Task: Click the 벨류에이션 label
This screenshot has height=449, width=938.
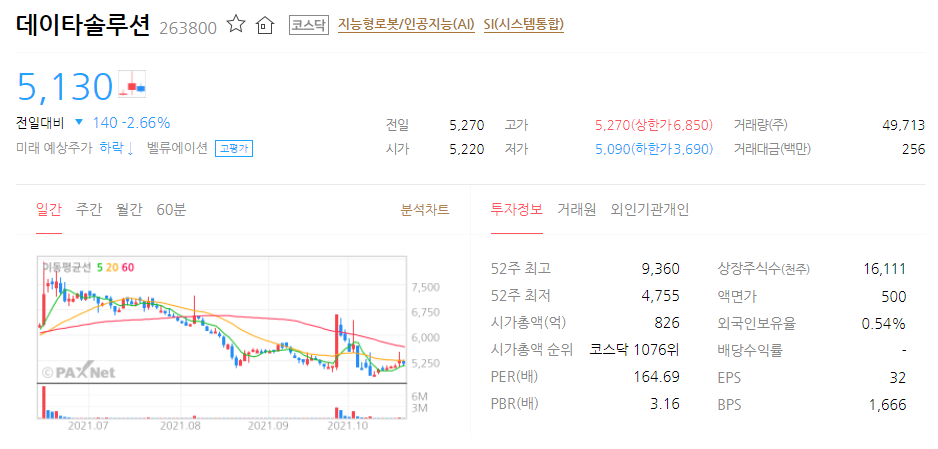Action: pyautogui.click(x=177, y=148)
